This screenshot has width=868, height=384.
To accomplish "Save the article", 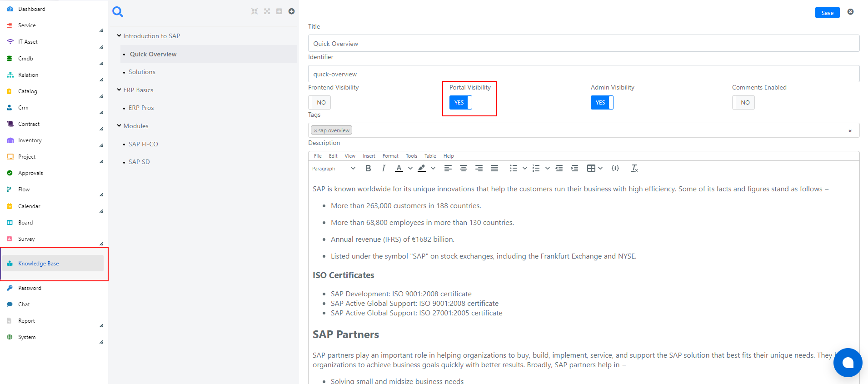I will tap(827, 13).
